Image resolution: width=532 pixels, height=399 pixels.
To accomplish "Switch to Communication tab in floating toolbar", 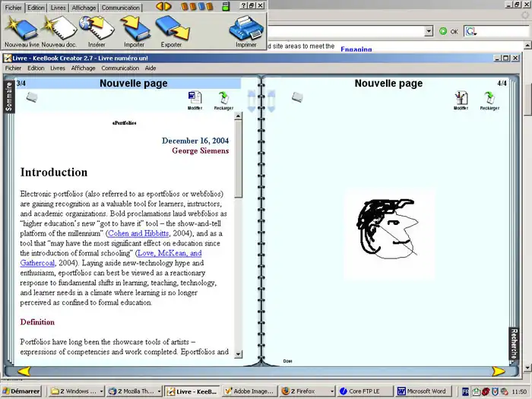I will click(x=120, y=8).
